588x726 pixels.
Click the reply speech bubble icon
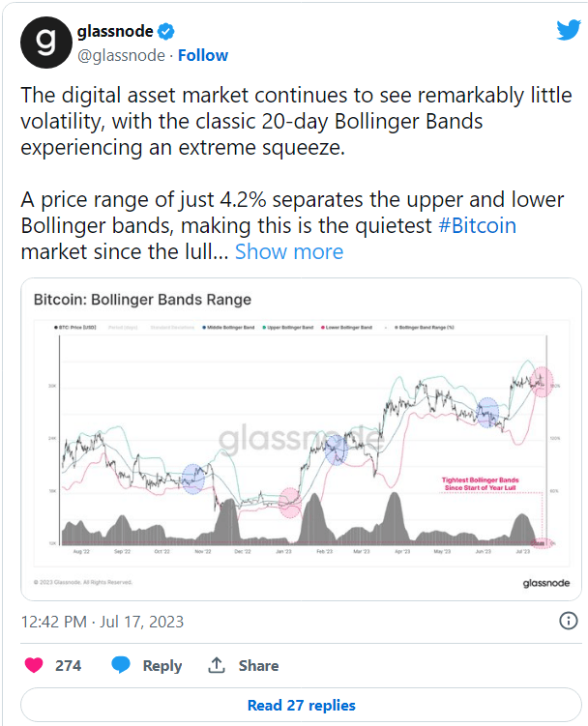(121, 665)
